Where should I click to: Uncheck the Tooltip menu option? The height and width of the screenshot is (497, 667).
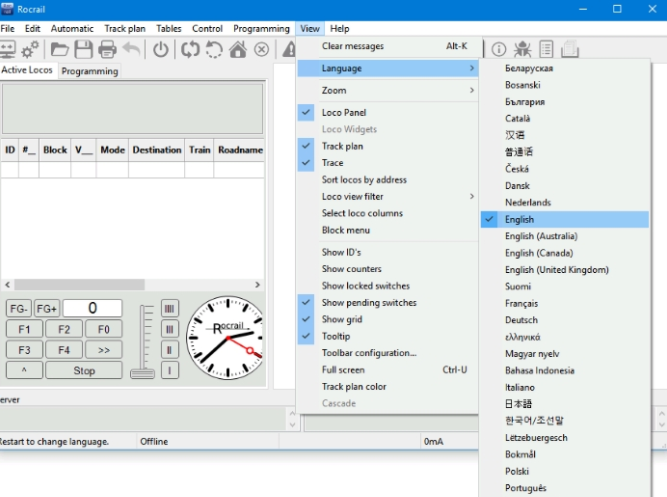[335, 337]
